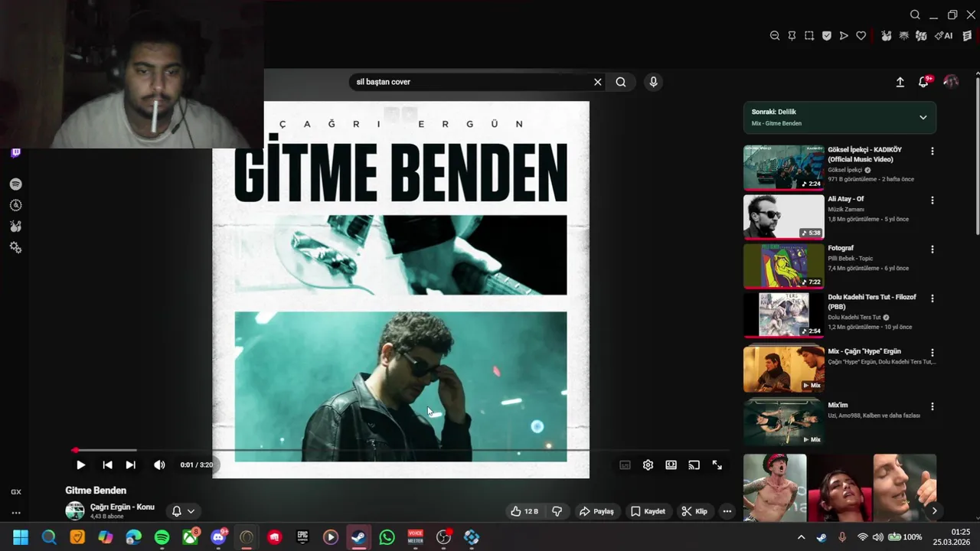Open options for Mix'im playlist
980x551 pixels.
coord(932,406)
